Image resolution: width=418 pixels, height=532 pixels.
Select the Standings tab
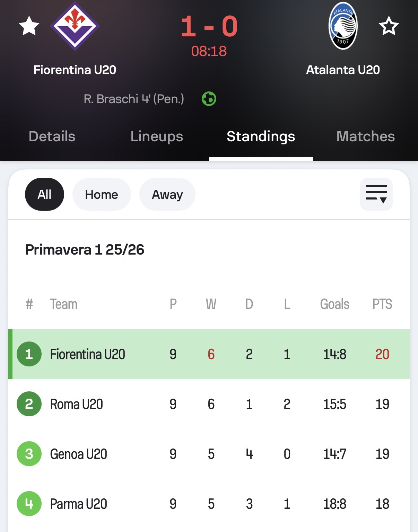point(261,136)
